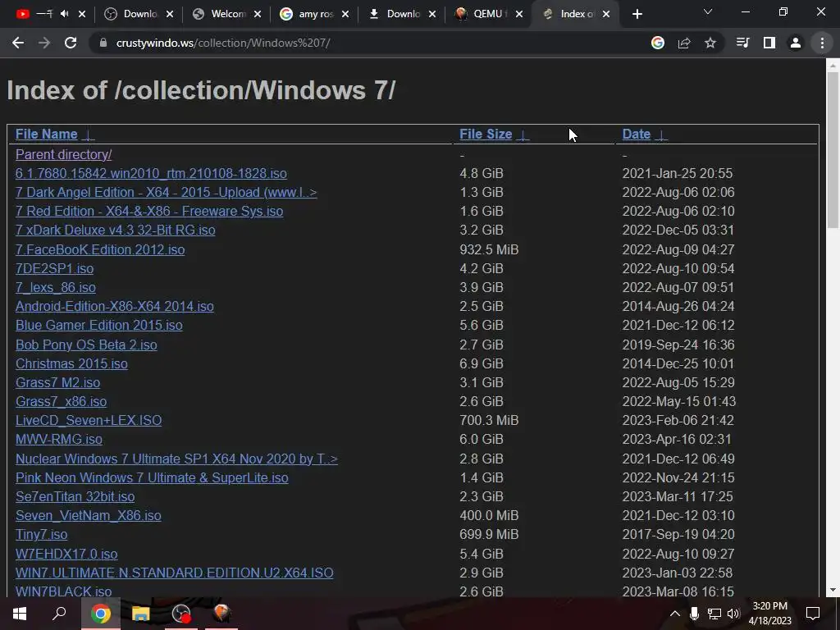This screenshot has height=630, width=840.
Task: Open the Parent directory link
Action: 64,154
